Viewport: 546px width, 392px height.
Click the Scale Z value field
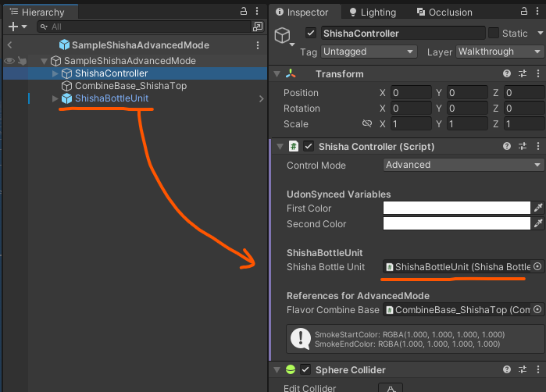pos(524,124)
